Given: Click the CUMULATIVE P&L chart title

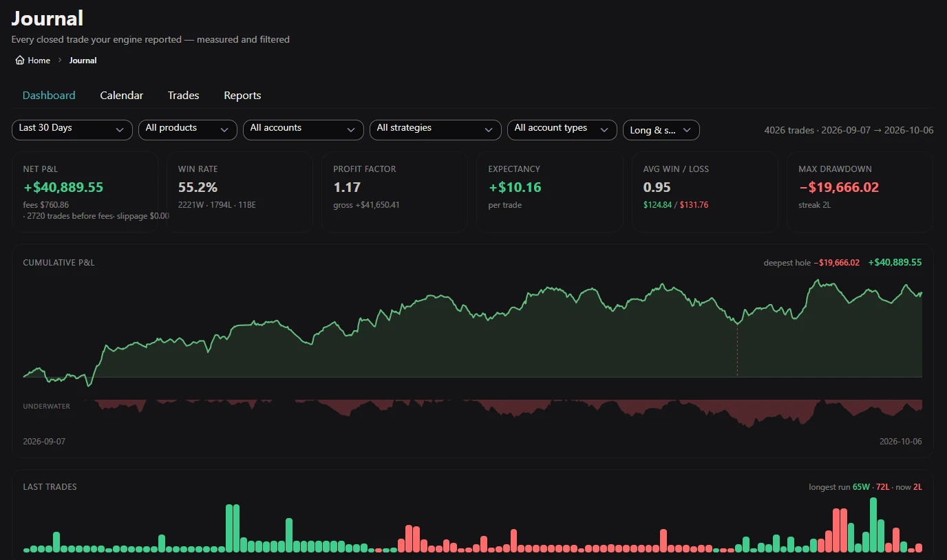Looking at the screenshot, I should pos(59,263).
